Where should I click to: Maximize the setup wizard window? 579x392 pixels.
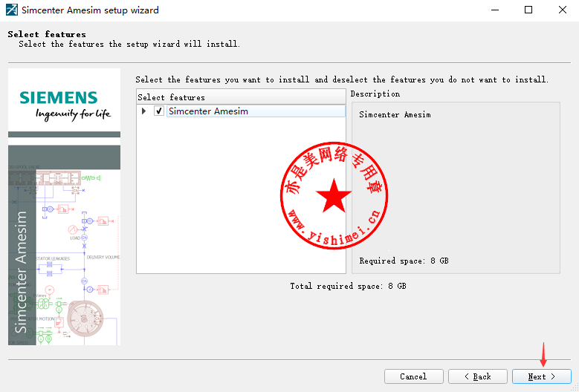tap(528, 10)
